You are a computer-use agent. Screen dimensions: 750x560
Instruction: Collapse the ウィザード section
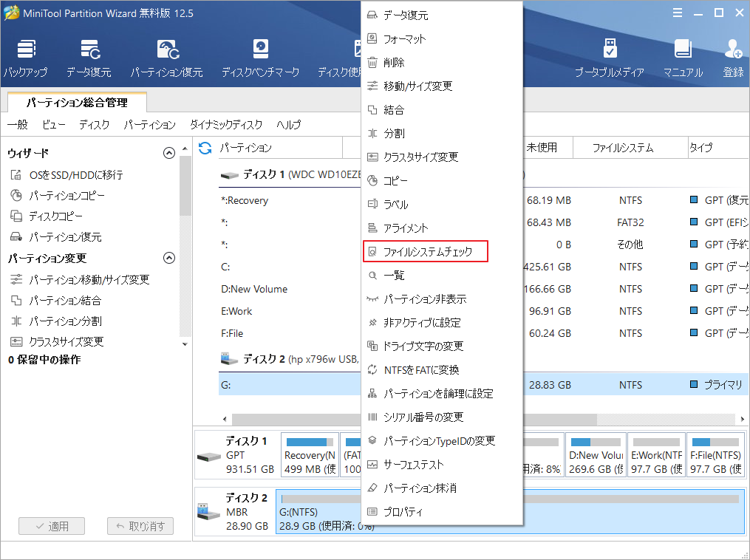point(169,153)
